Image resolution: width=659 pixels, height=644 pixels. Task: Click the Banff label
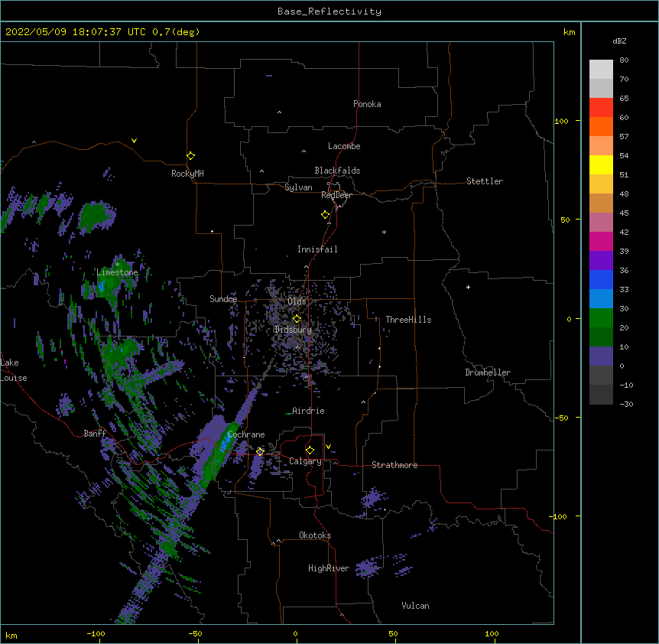(x=95, y=434)
